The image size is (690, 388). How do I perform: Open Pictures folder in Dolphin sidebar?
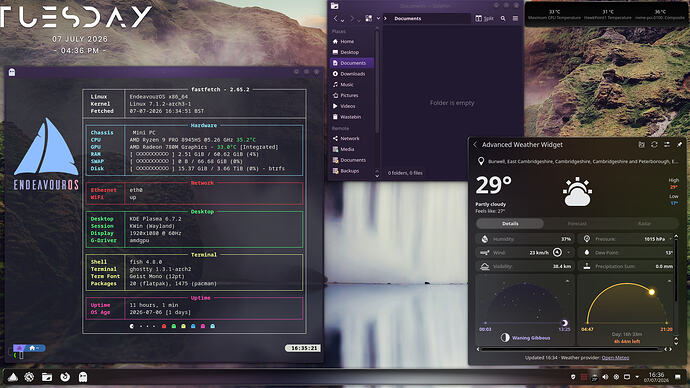[352, 95]
